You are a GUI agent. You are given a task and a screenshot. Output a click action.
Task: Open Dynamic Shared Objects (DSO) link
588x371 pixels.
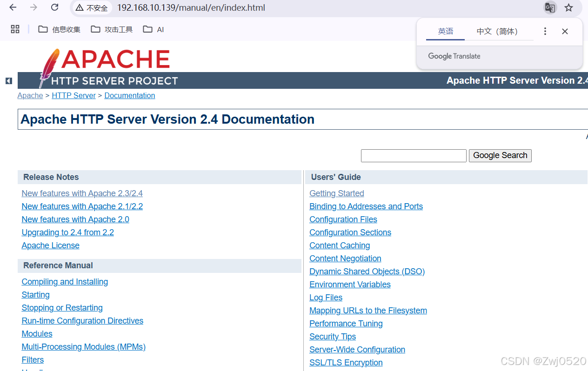pyautogui.click(x=367, y=272)
